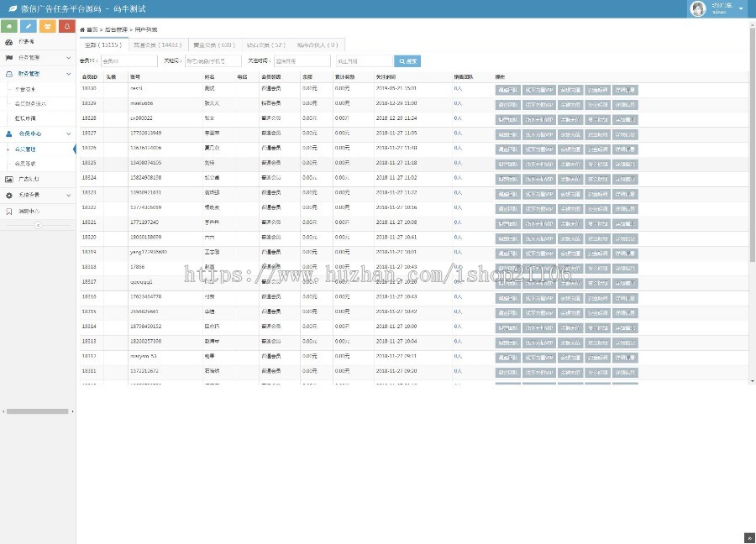
Task: Click the picture icon for advertising menu
Action: click(x=8, y=180)
